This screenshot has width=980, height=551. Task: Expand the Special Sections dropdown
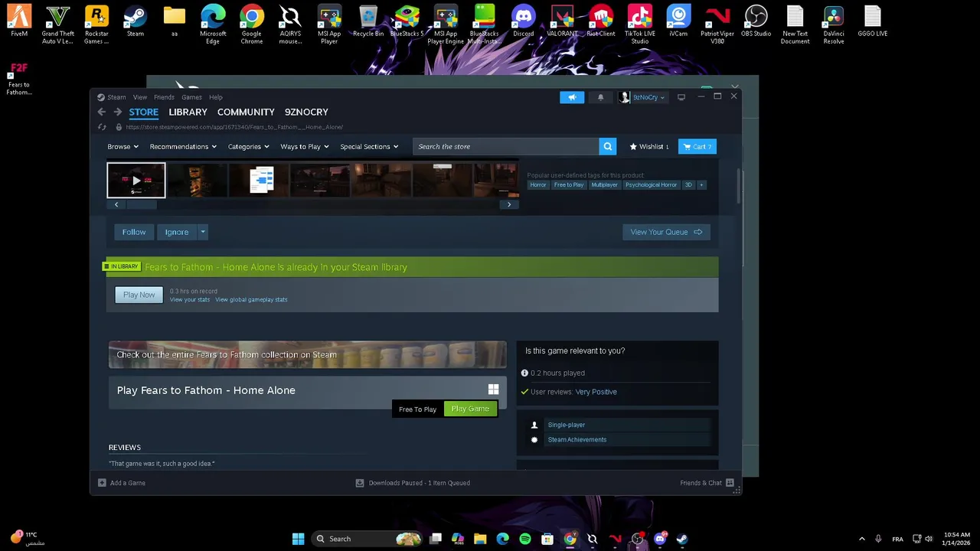click(x=369, y=146)
